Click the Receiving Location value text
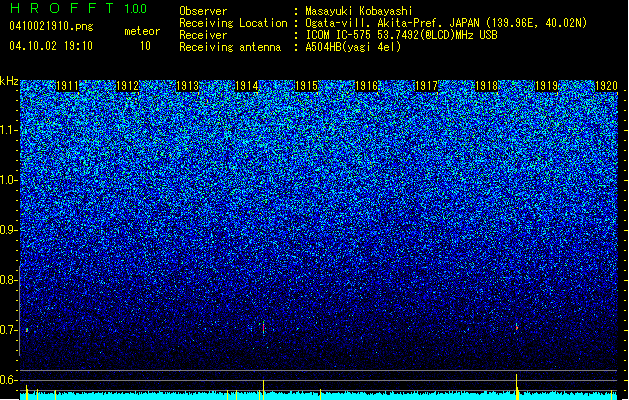The image size is (629, 400). click(x=446, y=23)
